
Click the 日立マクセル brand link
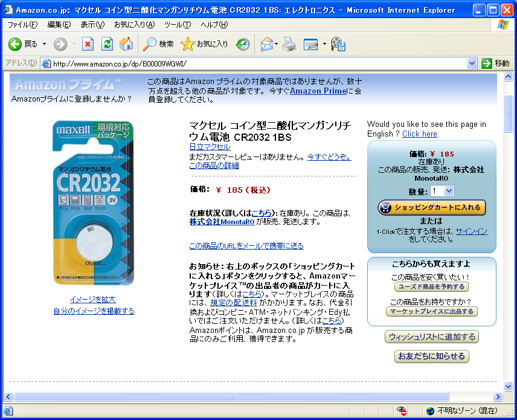[210, 147]
